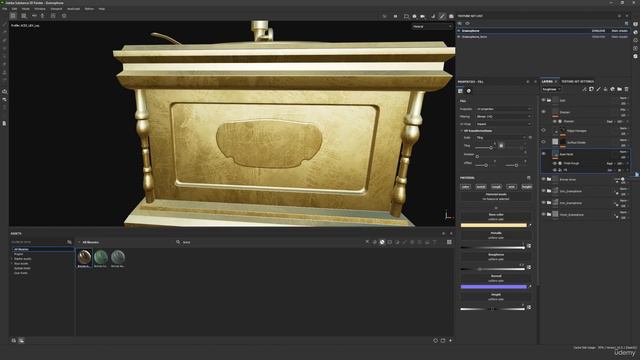Expand Starter assets in the Assets tree
640x360 pixels.
pos(12,259)
